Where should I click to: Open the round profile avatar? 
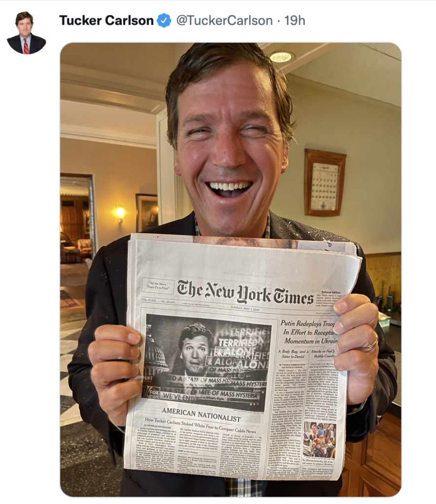pyautogui.click(x=27, y=32)
